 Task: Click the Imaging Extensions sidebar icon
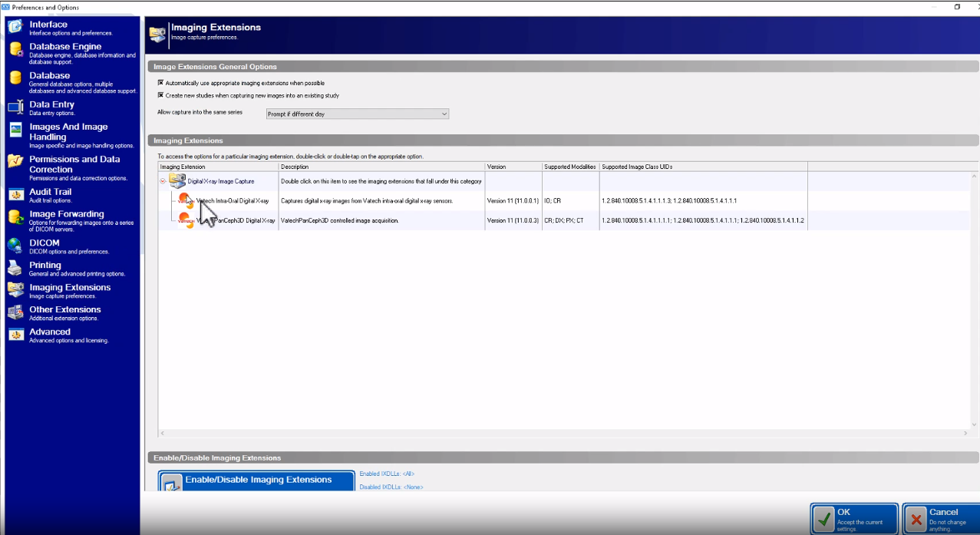coord(15,290)
